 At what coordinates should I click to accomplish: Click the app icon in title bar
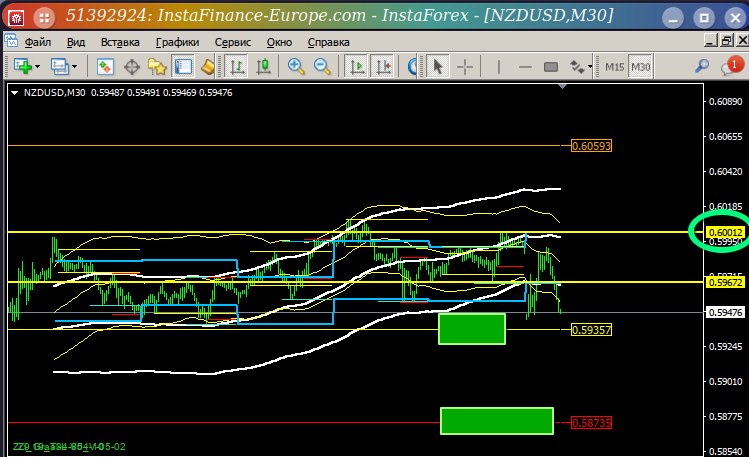click(16, 19)
